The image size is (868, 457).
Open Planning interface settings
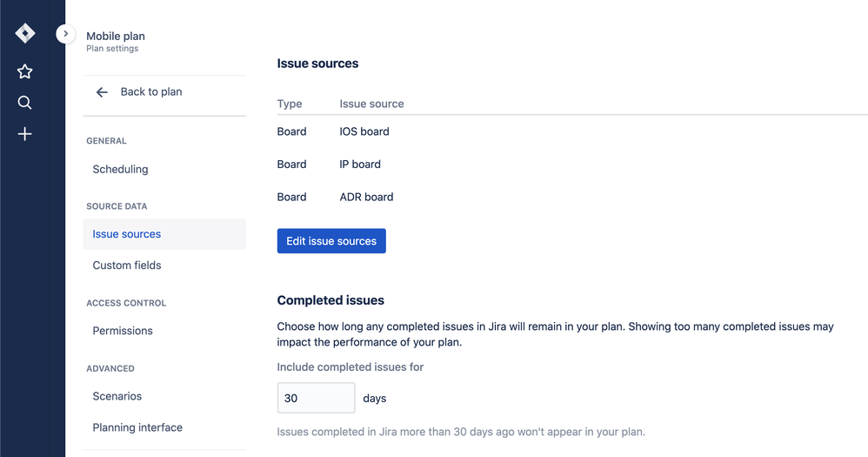pos(137,427)
